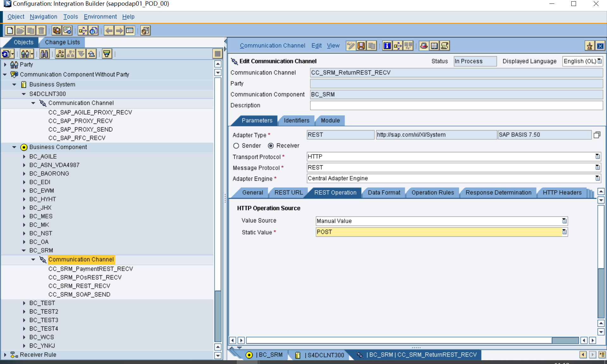Click the open folder icon in main toolbar
Viewport: 607px width, 364px height.
click(x=20, y=31)
